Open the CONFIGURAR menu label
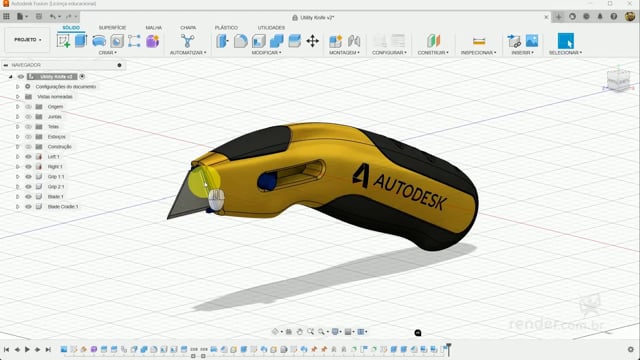Viewport: 640px width, 360px height. click(x=389, y=53)
